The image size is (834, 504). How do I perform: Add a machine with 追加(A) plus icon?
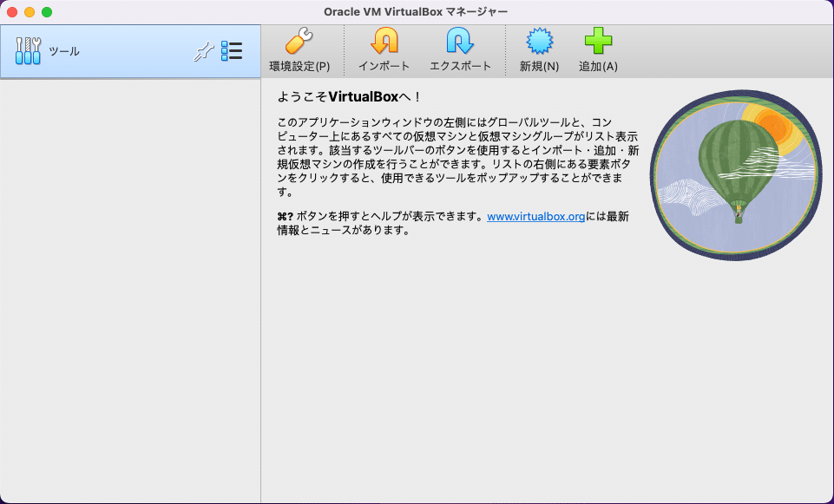pyautogui.click(x=598, y=42)
